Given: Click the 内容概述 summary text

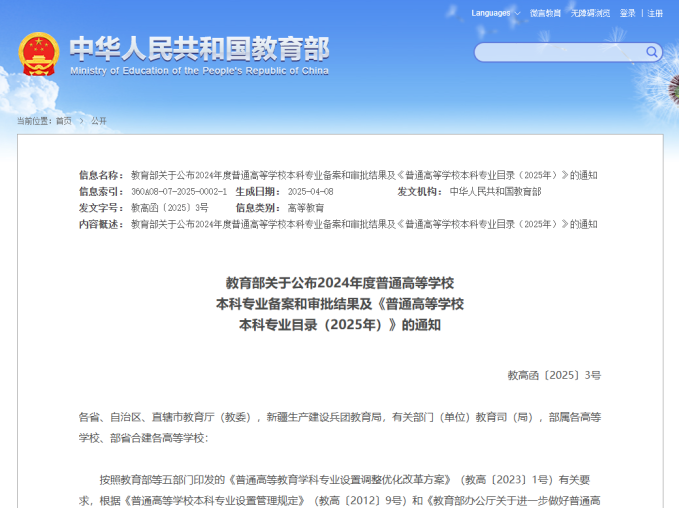Looking at the screenshot, I should (364, 224).
